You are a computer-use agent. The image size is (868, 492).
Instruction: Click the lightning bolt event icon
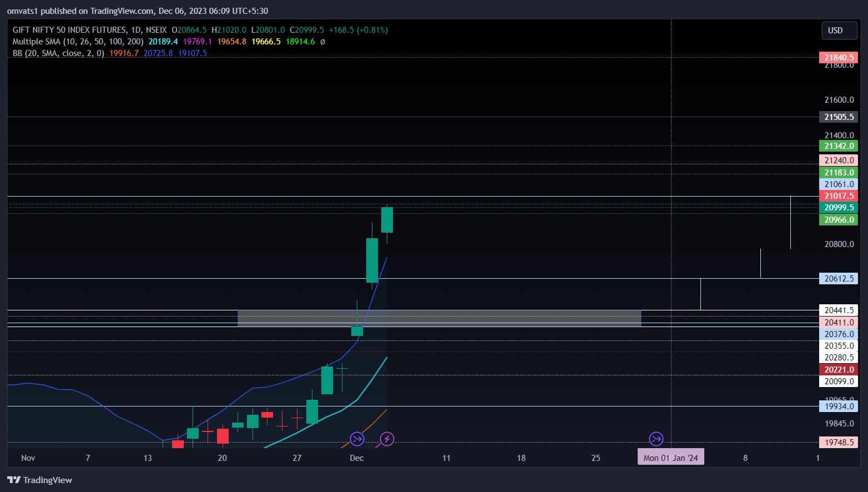click(x=387, y=439)
